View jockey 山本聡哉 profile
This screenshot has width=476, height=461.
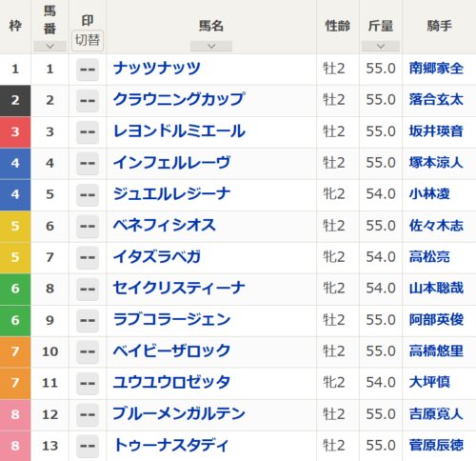[x=436, y=288]
